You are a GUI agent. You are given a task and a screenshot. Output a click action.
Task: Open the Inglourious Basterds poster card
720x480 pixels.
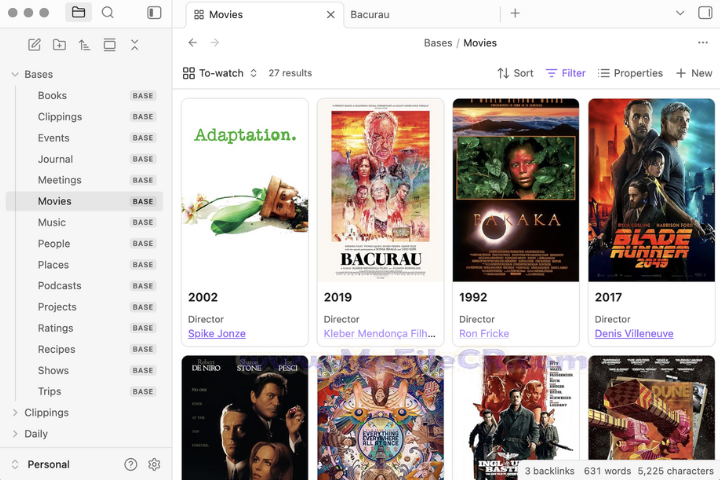pos(516,418)
